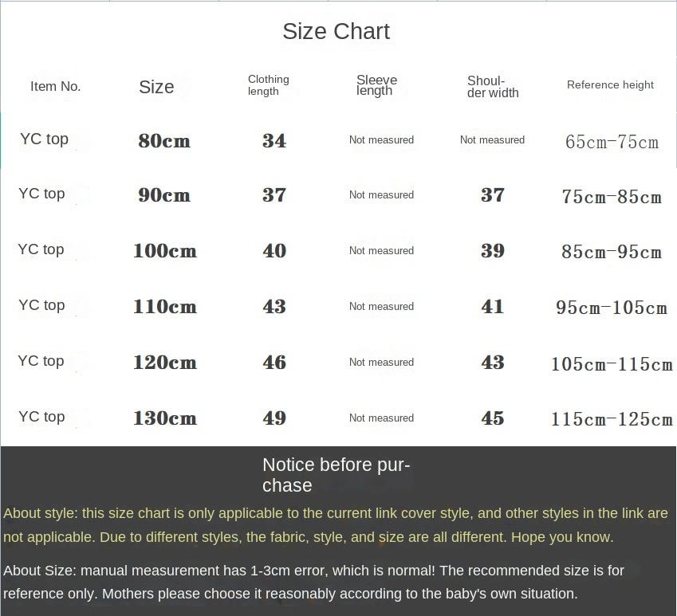Click clothing length value 49
Image resolution: width=677 pixels, height=616 pixels.
tap(274, 418)
